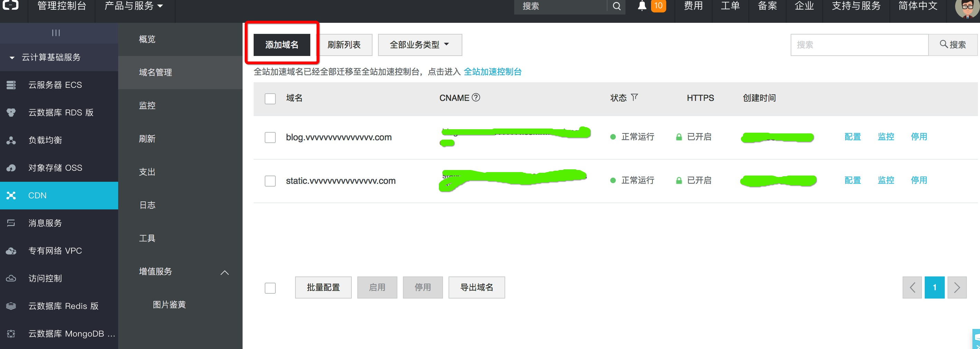Select page number 1
Viewport: 980px width, 349px height.
[935, 287]
